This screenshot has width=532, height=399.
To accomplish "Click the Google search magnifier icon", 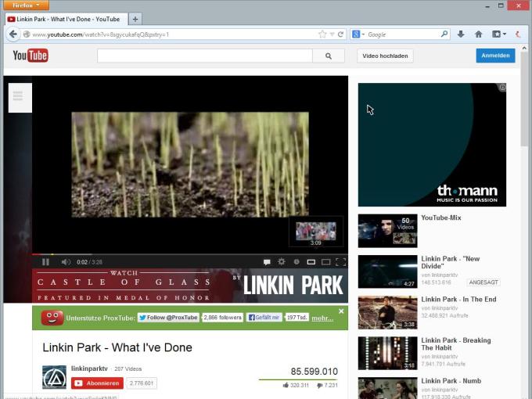I will (444, 34).
